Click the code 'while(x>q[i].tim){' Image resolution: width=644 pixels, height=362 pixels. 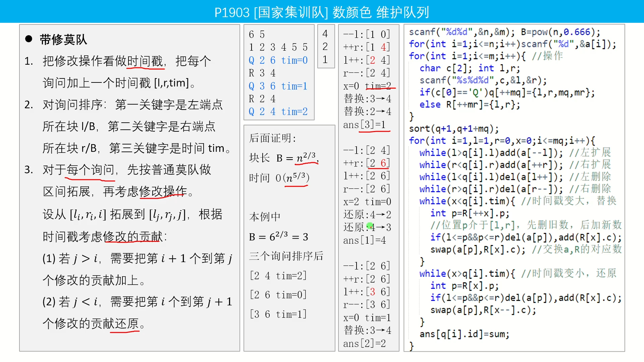click(467, 274)
